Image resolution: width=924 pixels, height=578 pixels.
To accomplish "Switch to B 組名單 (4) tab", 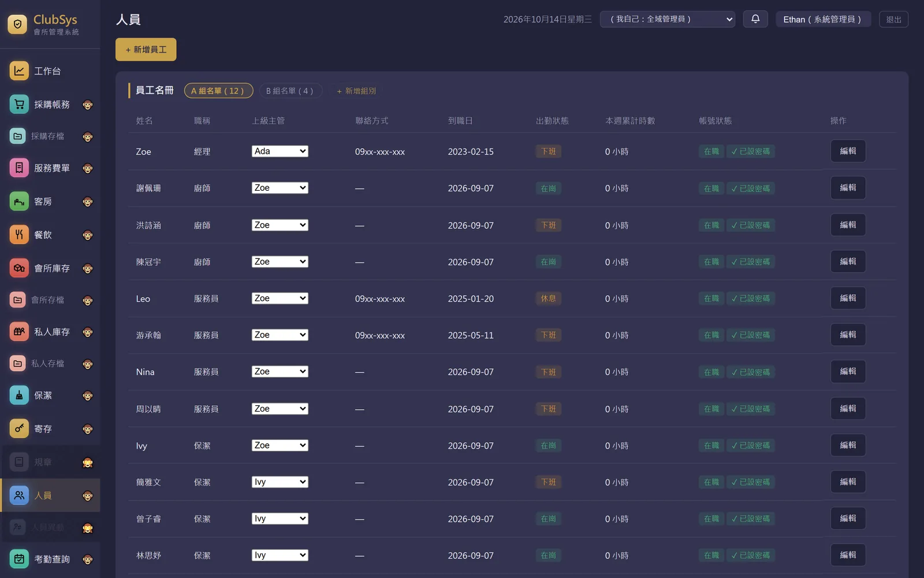I will [x=290, y=91].
